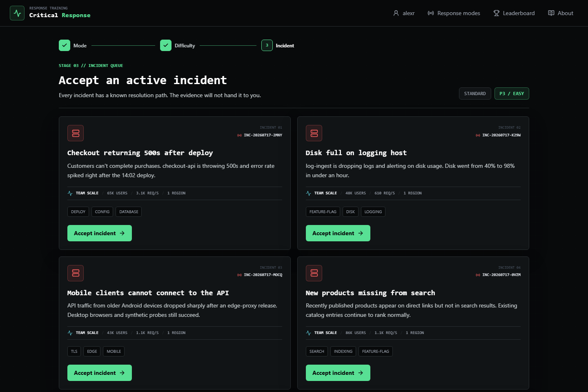
Task: Click the 'STAGE 03 // INCIDENT QUEUE' label
Action: point(91,66)
